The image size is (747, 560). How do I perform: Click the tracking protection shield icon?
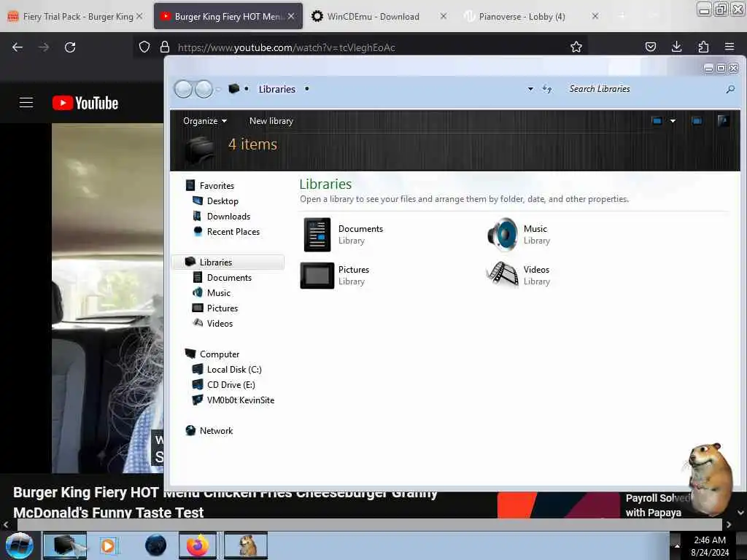click(144, 47)
